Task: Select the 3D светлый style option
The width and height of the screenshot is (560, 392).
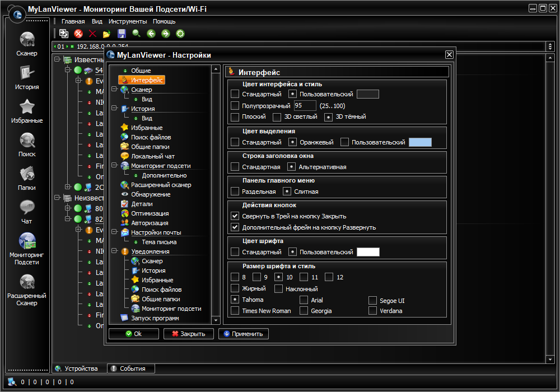Action: coord(277,116)
